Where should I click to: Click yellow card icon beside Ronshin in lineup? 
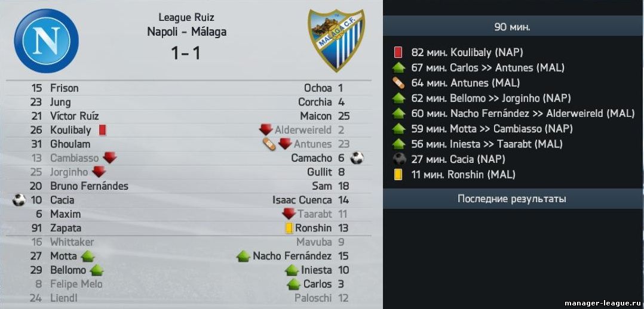point(289,228)
